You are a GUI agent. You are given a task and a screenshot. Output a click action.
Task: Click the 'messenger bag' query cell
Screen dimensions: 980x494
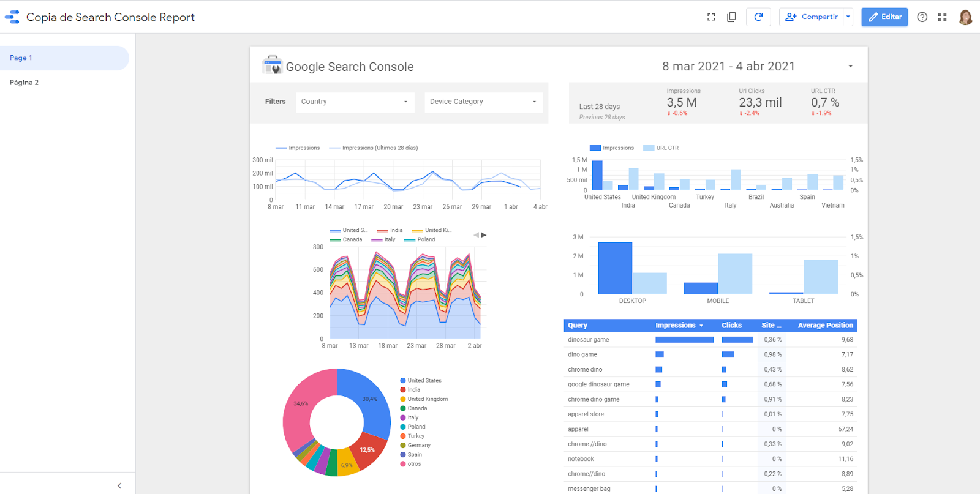point(589,489)
